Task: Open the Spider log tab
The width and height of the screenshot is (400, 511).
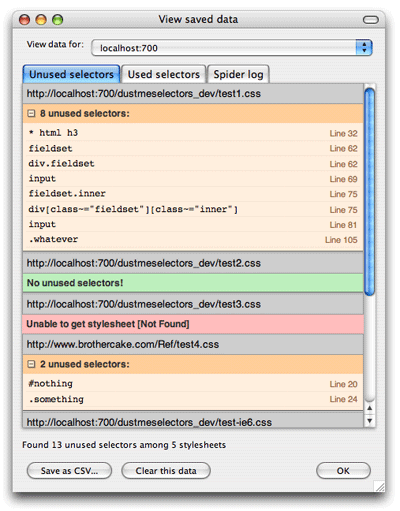Action: pos(238,74)
